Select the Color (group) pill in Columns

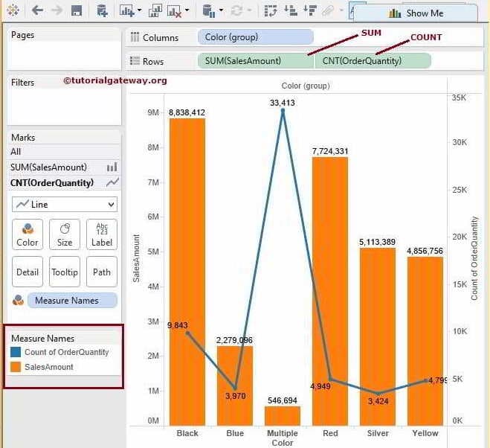(255, 37)
